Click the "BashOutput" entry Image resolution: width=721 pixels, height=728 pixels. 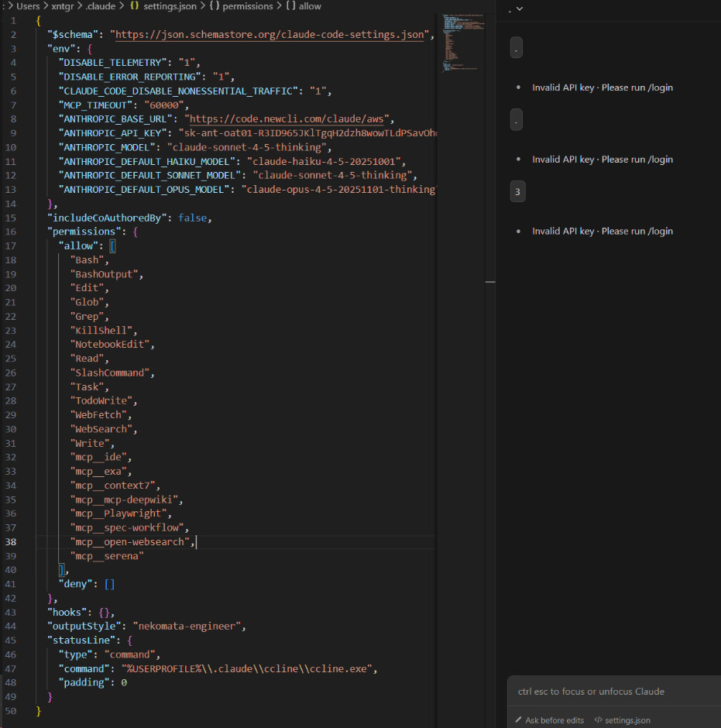click(104, 274)
